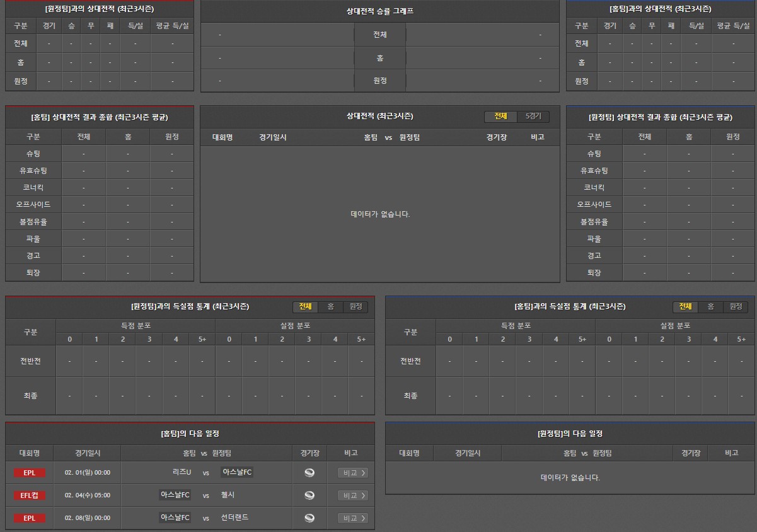Image resolution: width=757 pixels, height=532 pixels.
Task: Switch left 득실점 통계 panel to 홈
Action: 330,306
